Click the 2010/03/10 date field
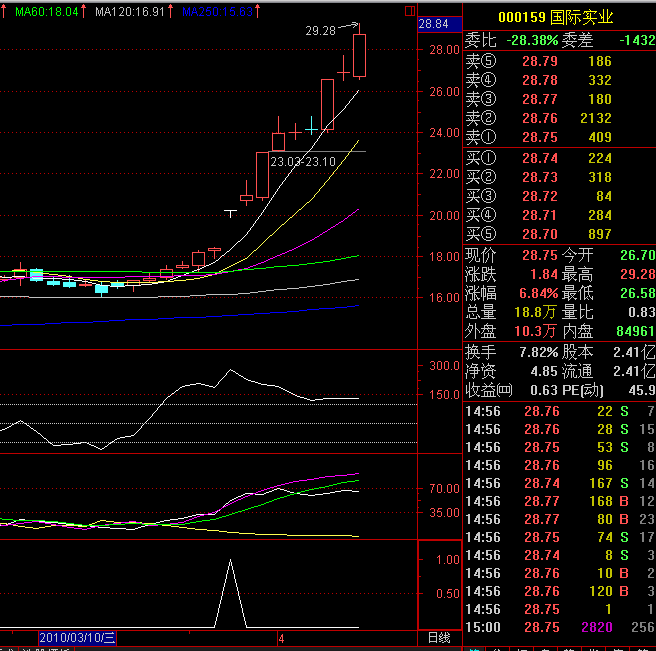656x651 pixels. 78,637
